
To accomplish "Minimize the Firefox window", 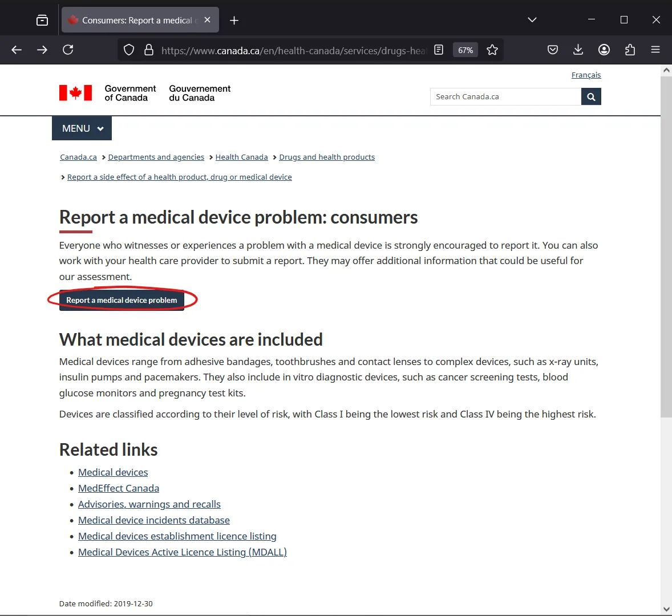I will click(592, 20).
